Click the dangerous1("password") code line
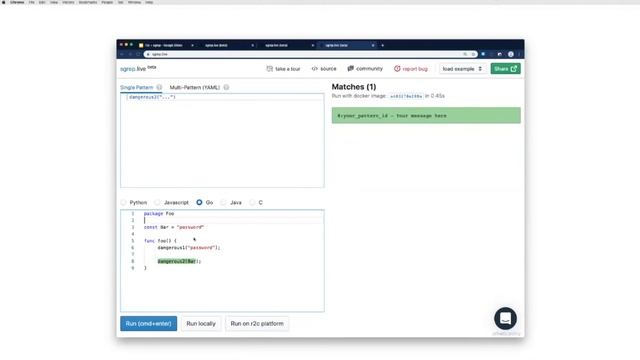The height and width of the screenshot is (360, 640). click(x=189, y=248)
